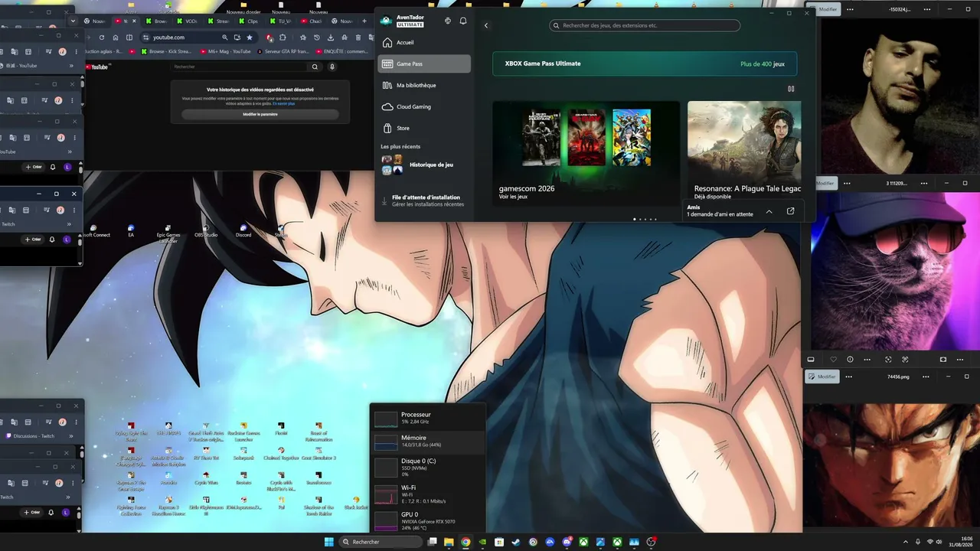
Task: Select Game Pass in the Xbox sidebar
Action: tap(424, 64)
